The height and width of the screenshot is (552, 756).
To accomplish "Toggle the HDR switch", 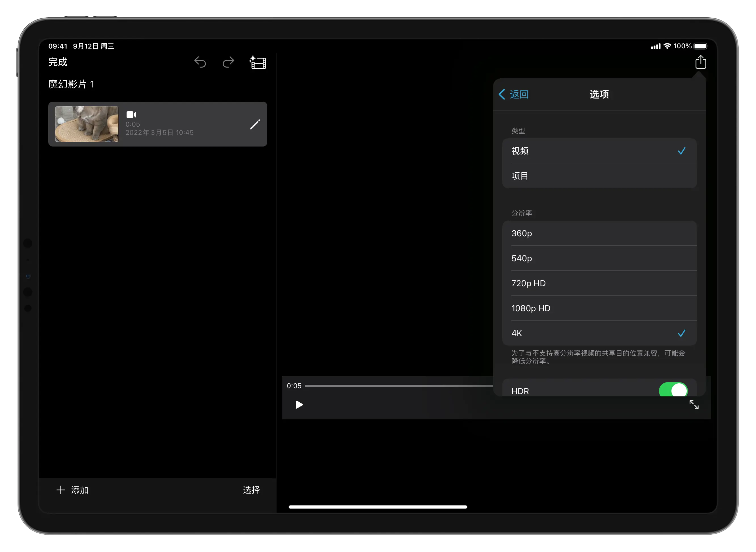I will pyautogui.click(x=673, y=390).
